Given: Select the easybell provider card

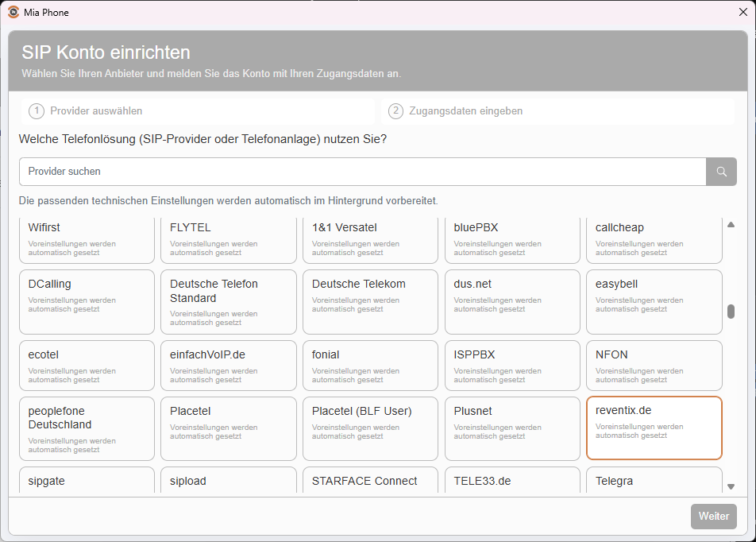Looking at the screenshot, I should point(654,302).
